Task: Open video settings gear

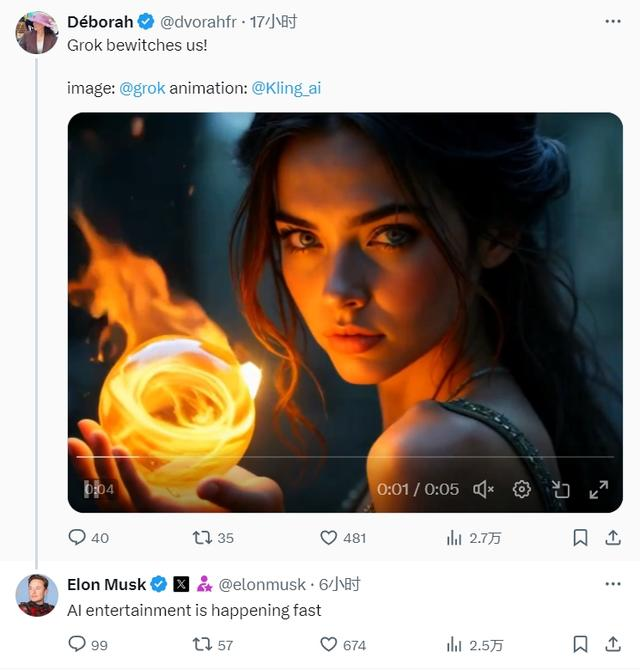Action: 521,489
